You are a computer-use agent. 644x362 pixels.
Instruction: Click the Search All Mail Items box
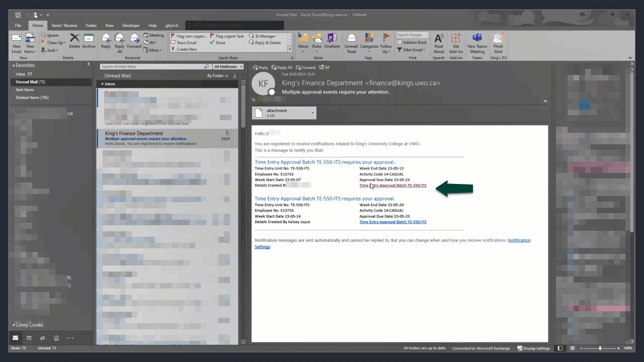click(154, 66)
